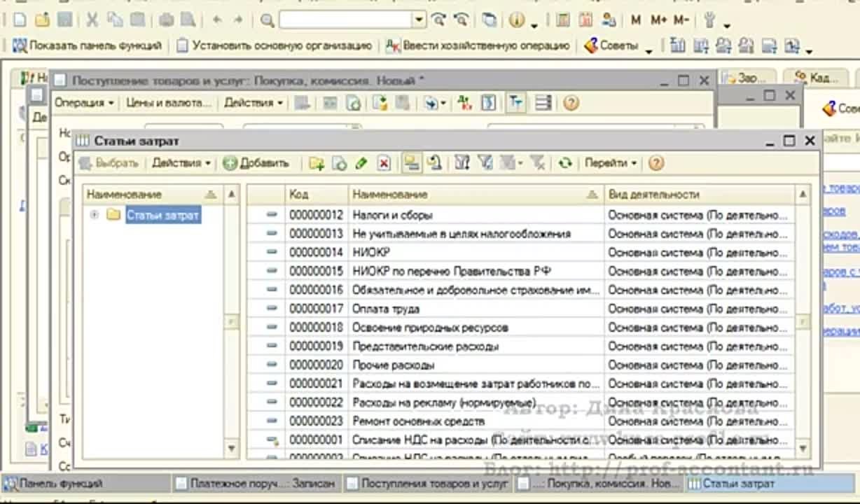The width and height of the screenshot is (860, 504).
Task: Click Показать панель функций toolbar button
Action: tap(88, 45)
